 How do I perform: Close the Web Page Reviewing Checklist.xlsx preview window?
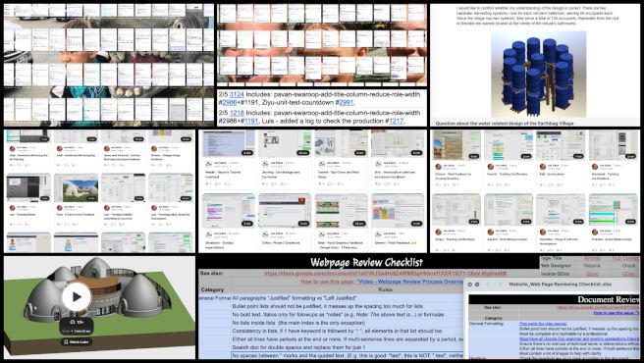(x=470, y=285)
